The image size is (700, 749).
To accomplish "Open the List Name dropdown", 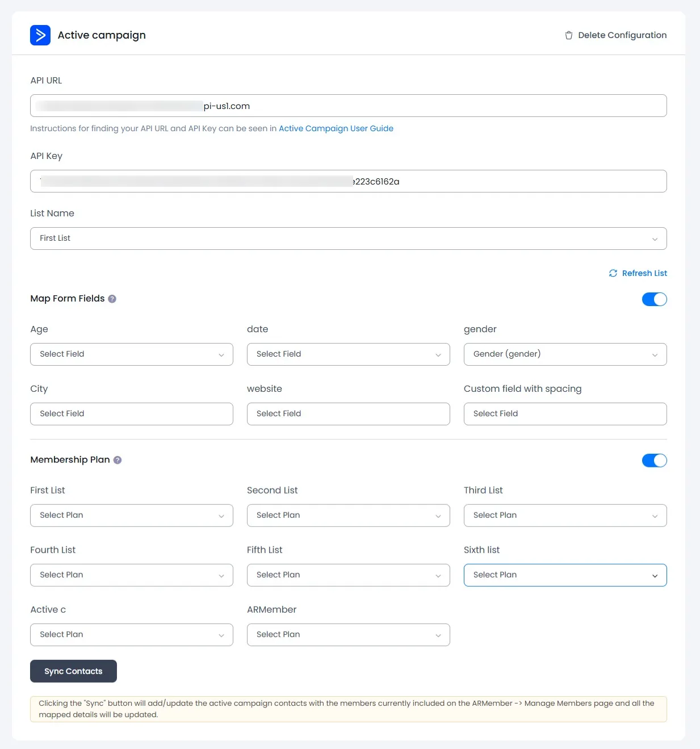I will [x=349, y=238].
